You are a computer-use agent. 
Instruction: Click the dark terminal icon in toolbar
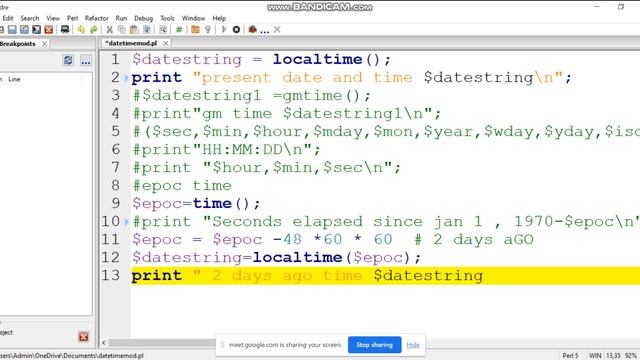pos(36,29)
